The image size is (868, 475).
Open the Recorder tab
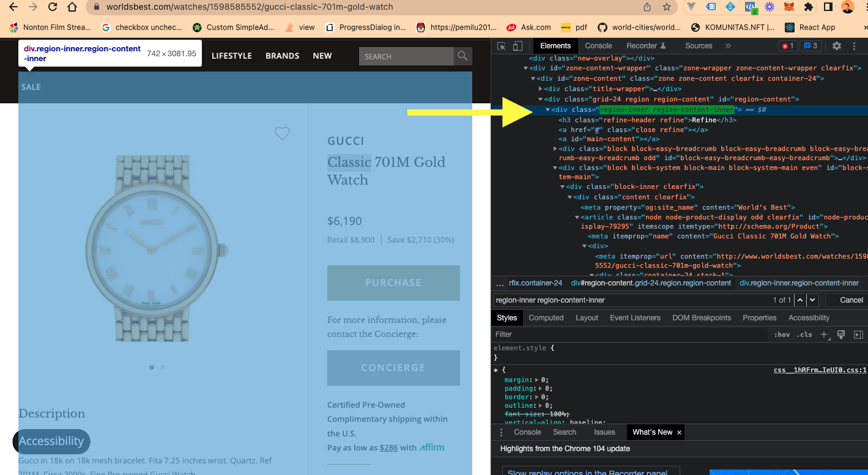(646, 46)
